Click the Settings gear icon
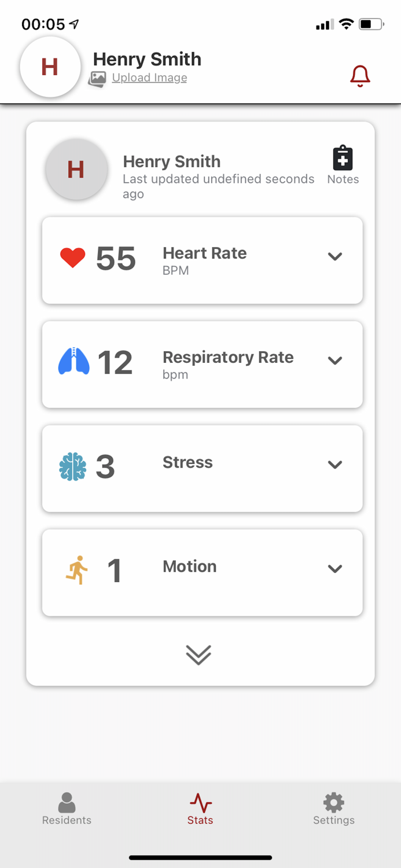The height and width of the screenshot is (868, 401). [333, 802]
